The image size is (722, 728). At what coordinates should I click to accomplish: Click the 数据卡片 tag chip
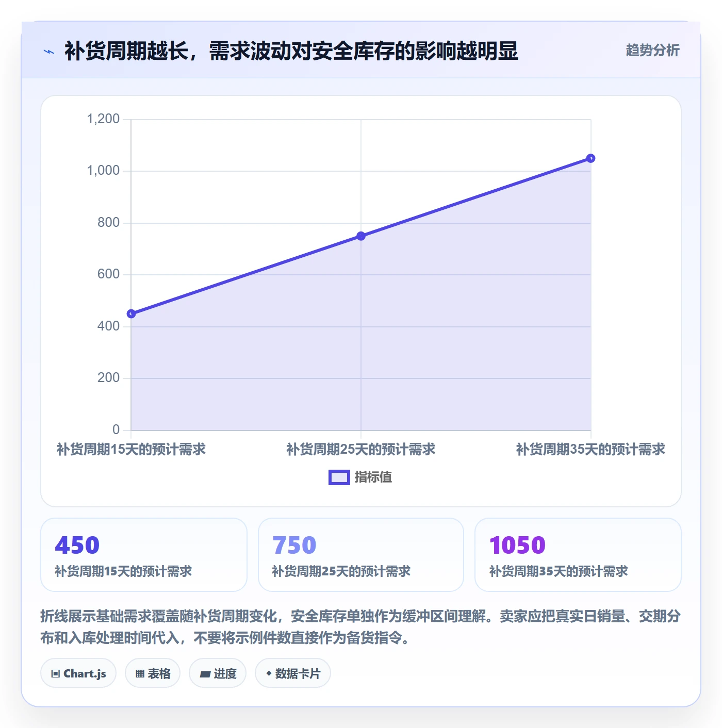pos(293,673)
